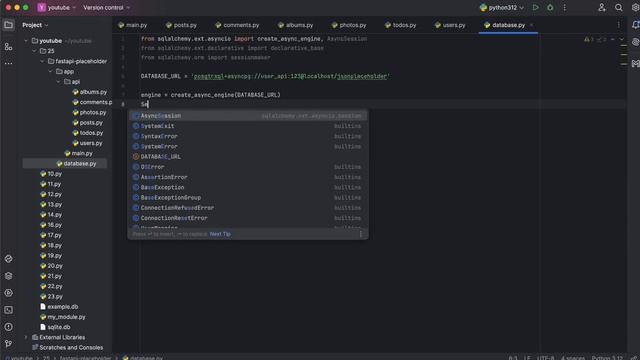Click the LF line separator widget
Screen dimensions: 640x360
(527, 358)
